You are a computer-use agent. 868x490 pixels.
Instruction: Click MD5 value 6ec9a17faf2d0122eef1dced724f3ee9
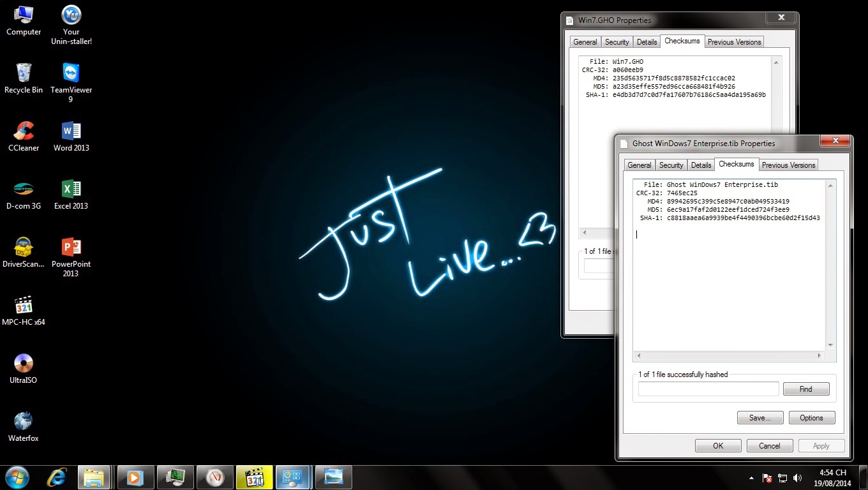(x=728, y=210)
